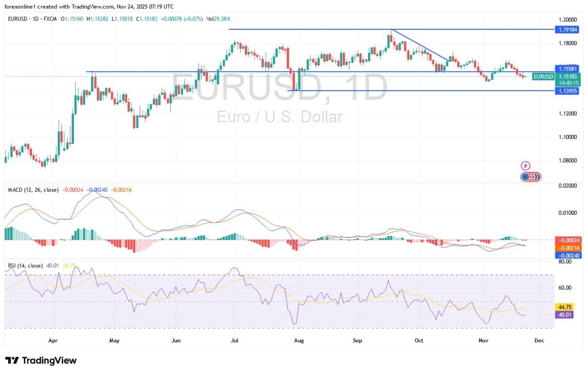Open the EURUSD symbol in the chart legend
The image size is (588, 374).
point(18,19)
